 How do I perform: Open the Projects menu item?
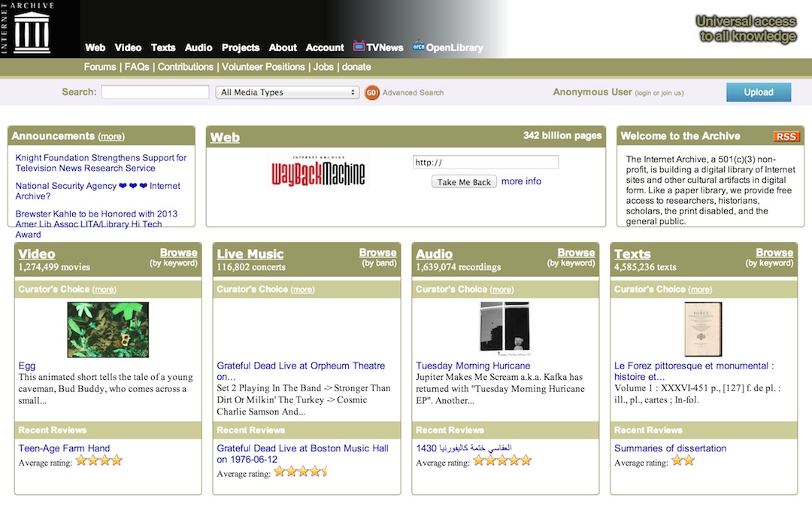[x=241, y=47]
